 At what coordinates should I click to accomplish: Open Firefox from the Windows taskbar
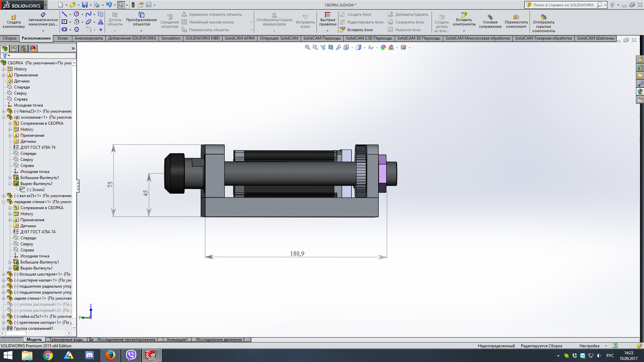click(110, 355)
